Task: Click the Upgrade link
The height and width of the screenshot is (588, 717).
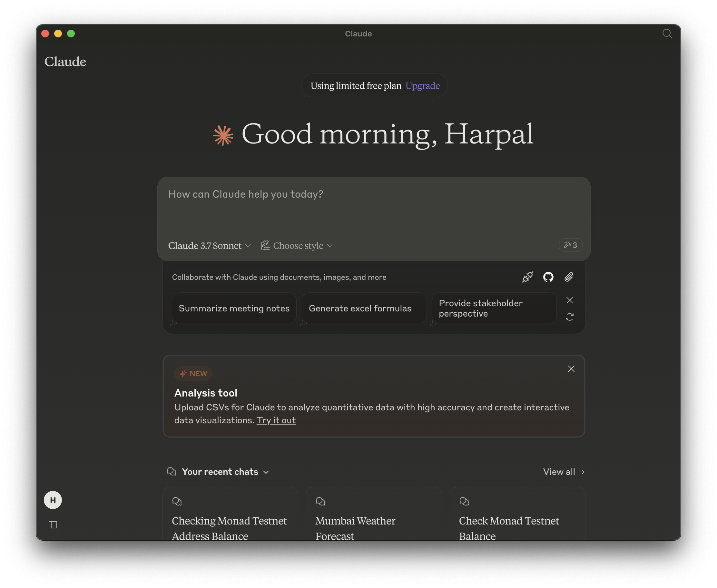Action: tap(422, 86)
